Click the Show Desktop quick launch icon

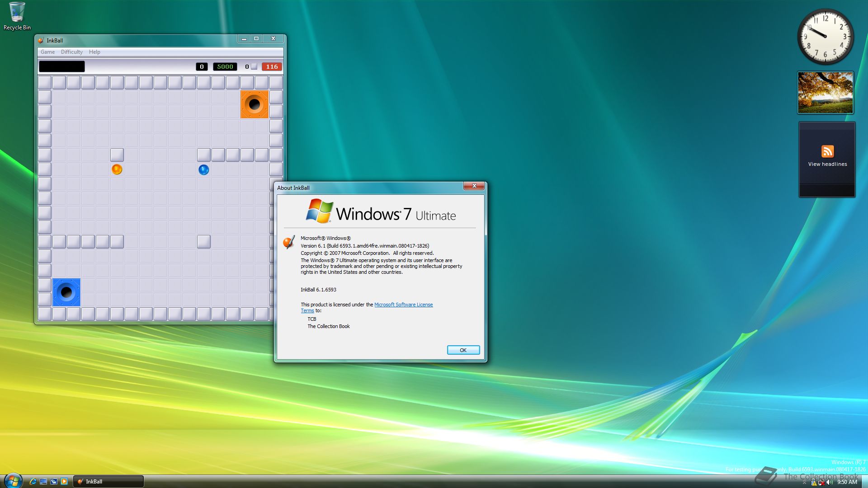point(43,481)
